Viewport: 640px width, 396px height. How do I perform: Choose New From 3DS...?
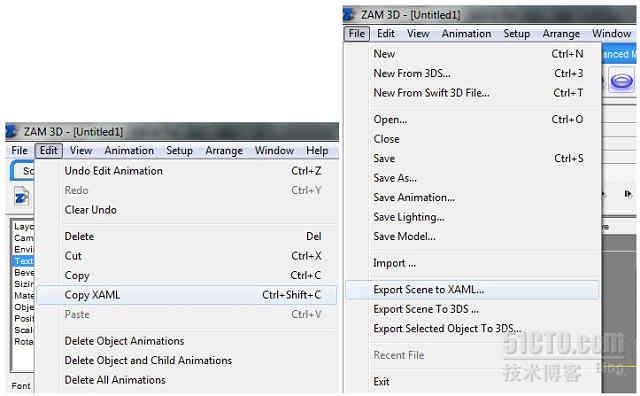(x=473, y=73)
